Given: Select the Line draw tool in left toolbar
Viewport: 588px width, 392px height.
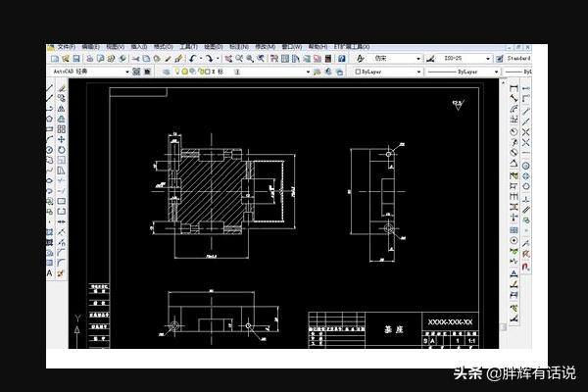Looking at the screenshot, I should (x=50, y=86).
